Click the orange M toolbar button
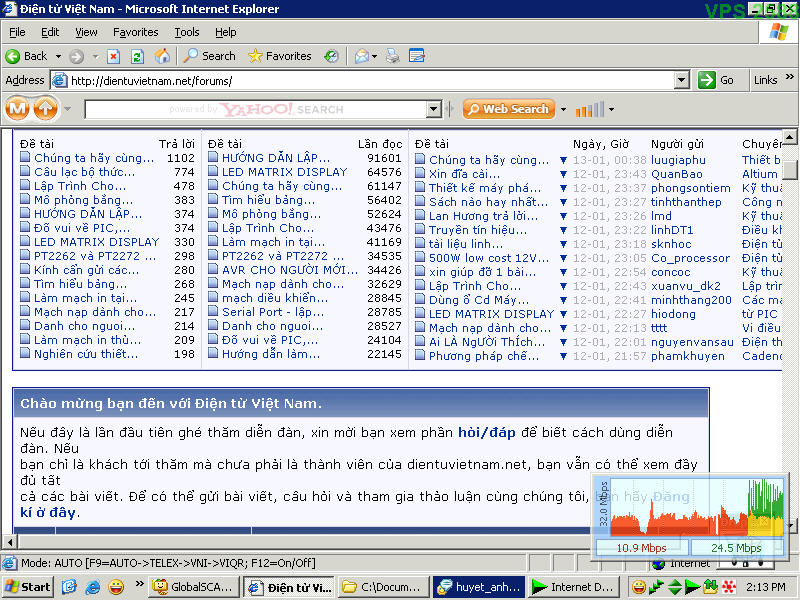Image resolution: width=800 pixels, height=600 pixels. pyautogui.click(x=17, y=109)
